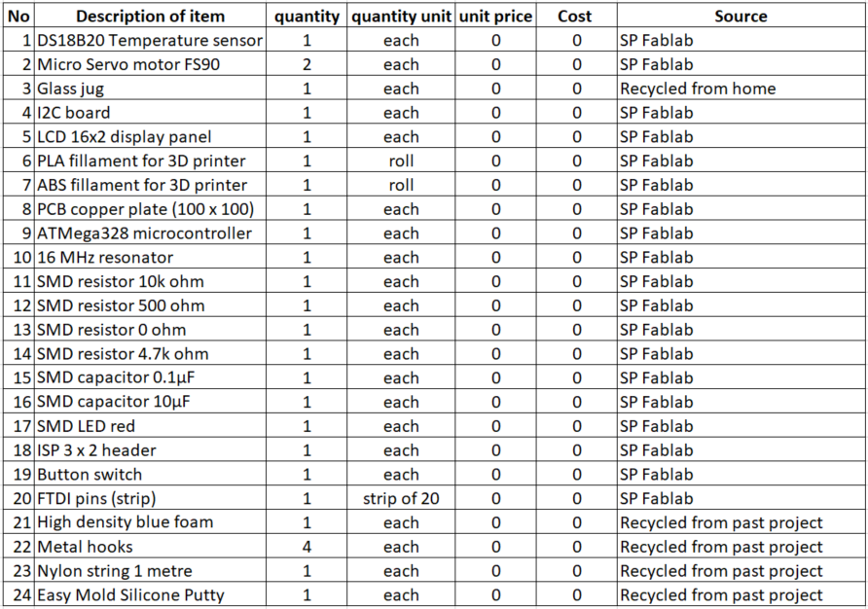Click the 'unit price' header cell
Viewport: 868px width, 609px height.
495,17
